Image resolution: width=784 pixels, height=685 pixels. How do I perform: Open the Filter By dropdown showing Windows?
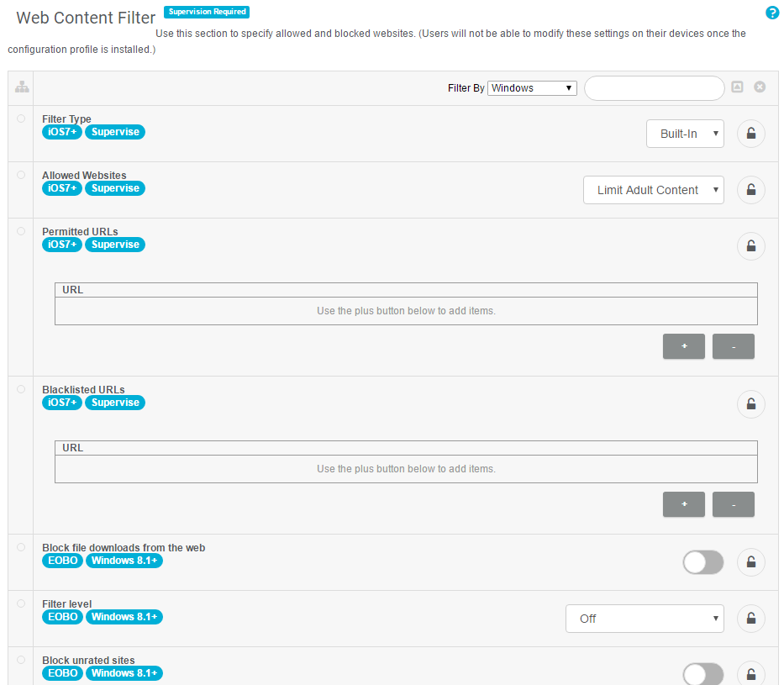(x=532, y=87)
